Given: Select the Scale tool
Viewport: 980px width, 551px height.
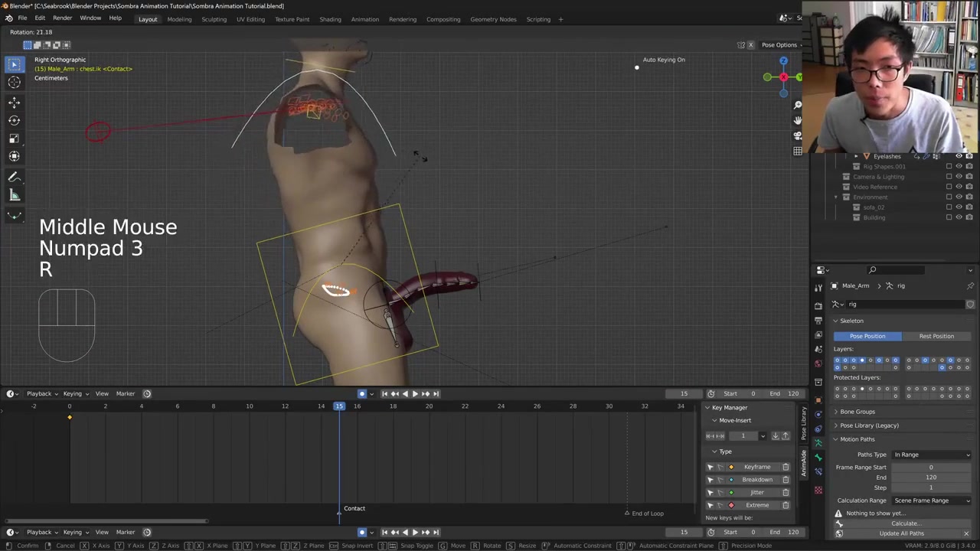Looking at the screenshot, I should click(14, 139).
